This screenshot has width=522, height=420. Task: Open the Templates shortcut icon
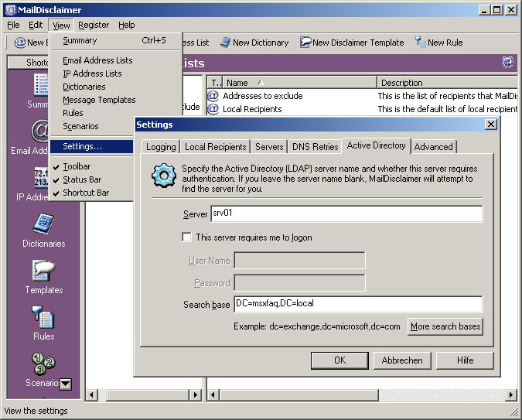tap(43, 270)
